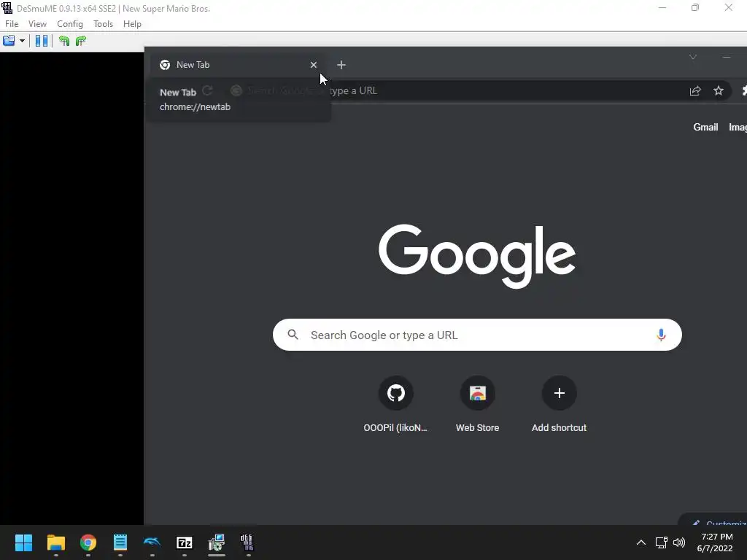Click the Add shortcut button
Image resolution: width=747 pixels, height=560 pixels.
tap(559, 404)
